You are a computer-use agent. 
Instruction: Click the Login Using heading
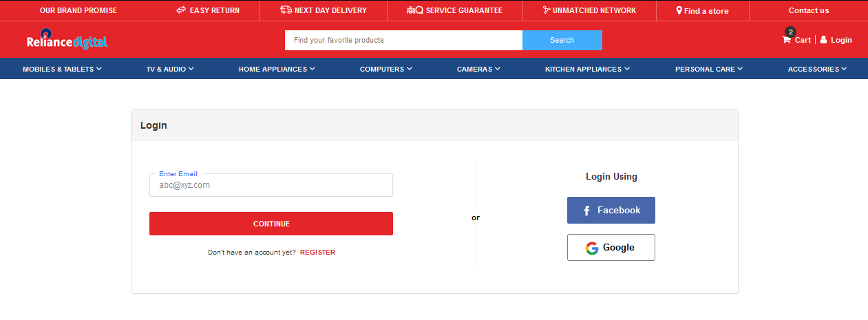click(611, 177)
